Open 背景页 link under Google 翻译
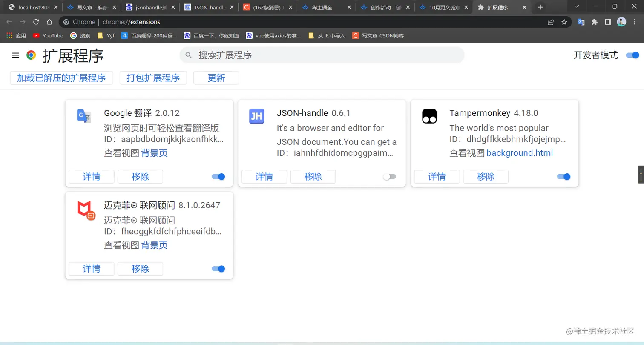The width and height of the screenshot is (644, 345). pos(154,153)
